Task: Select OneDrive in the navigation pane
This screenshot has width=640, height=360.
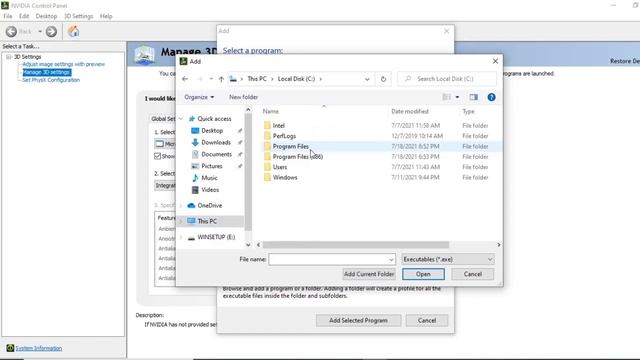Action: pyautogui.click(x=209, y=206)
